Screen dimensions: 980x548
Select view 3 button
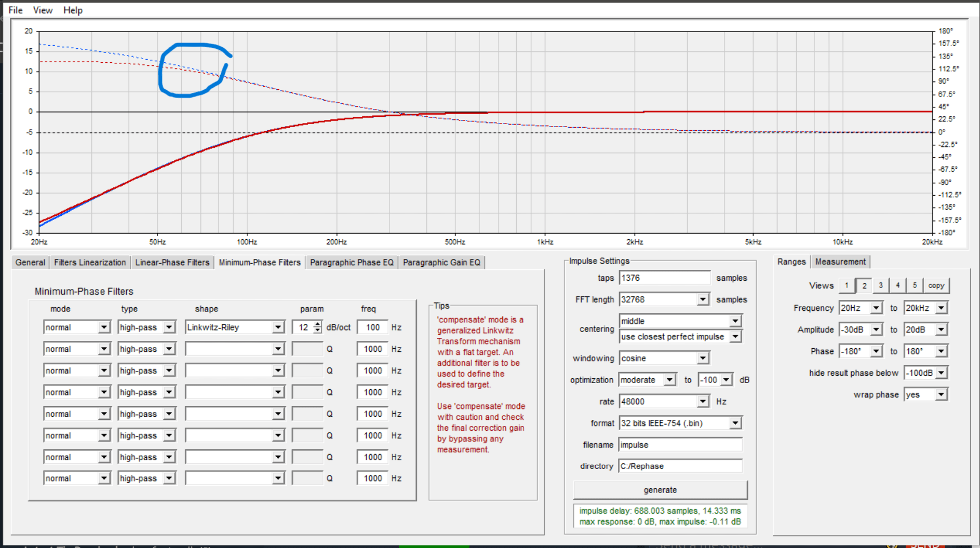pos(881,285)
